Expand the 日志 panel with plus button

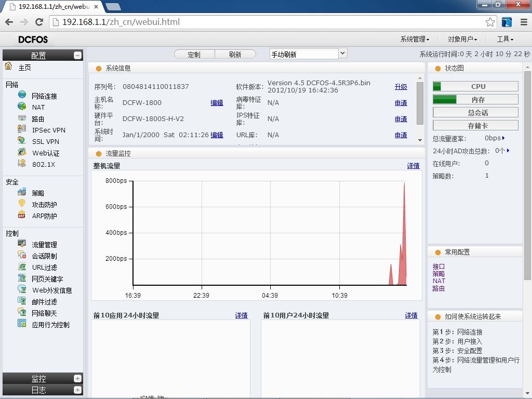[x=78, y=390]
